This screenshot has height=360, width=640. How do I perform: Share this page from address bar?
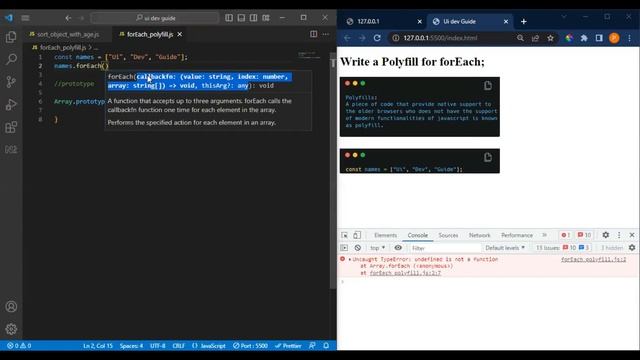(535, 38)
